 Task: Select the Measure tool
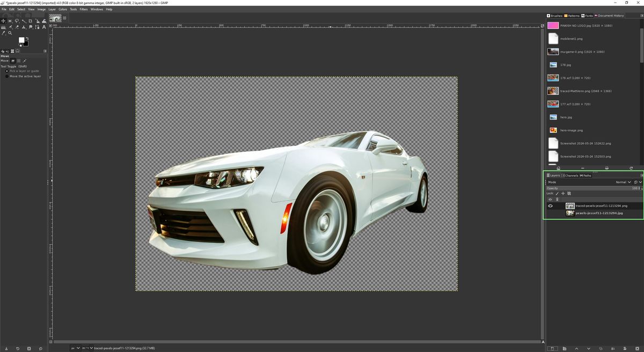tap(3, 33)
